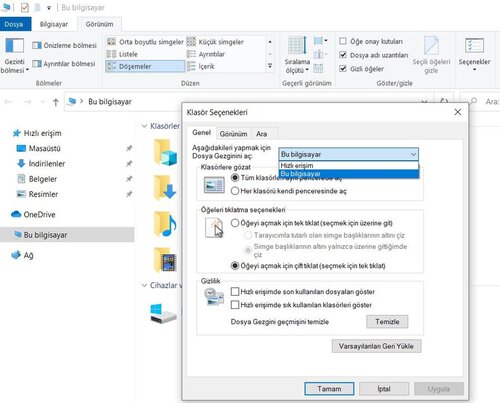Select the Ağ network icon
Viewport: 500px width, 403px height.
coord(16,255)
